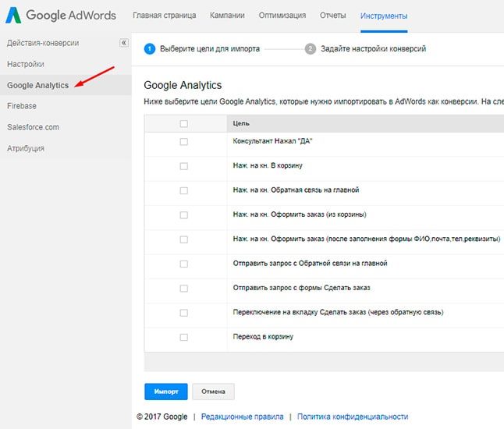Click Наж. на кн. Оформить заказ (из корзины) text
The image size is (504, 429).
tap(300, 214)
